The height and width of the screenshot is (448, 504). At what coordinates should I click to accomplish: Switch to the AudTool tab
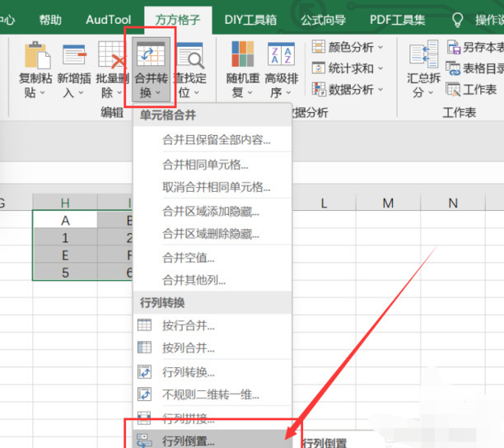(109, 20)
